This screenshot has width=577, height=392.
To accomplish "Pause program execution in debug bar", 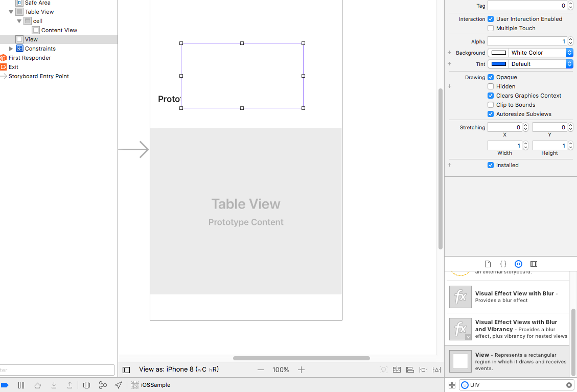I will coord(21,385).
